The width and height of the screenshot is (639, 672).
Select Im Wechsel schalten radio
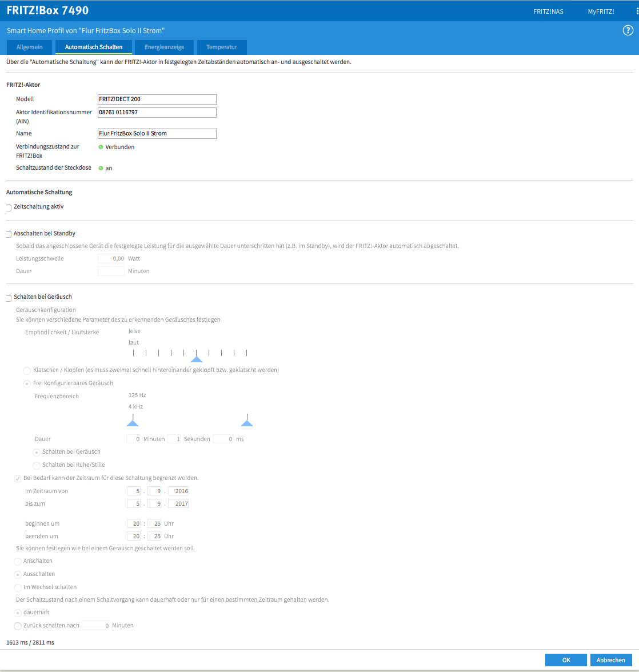click(18, 587)
